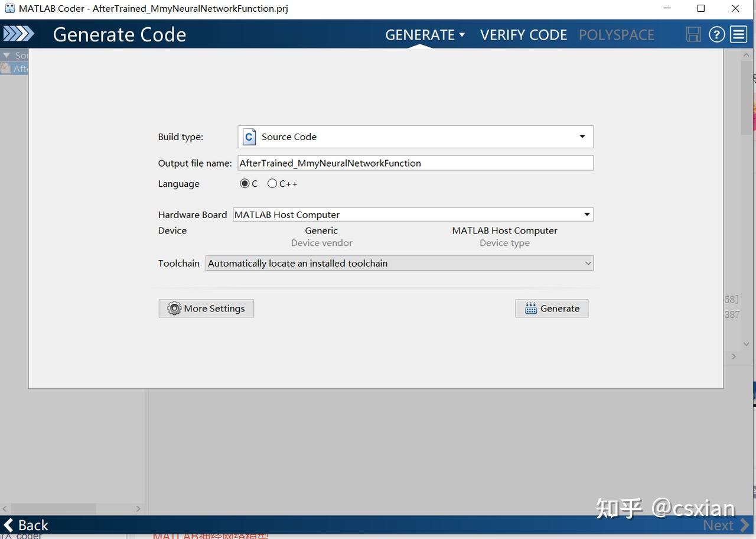The image size is (756, 539).
Task: Click the "Generic" device vendor value
Action: (321, 230)
